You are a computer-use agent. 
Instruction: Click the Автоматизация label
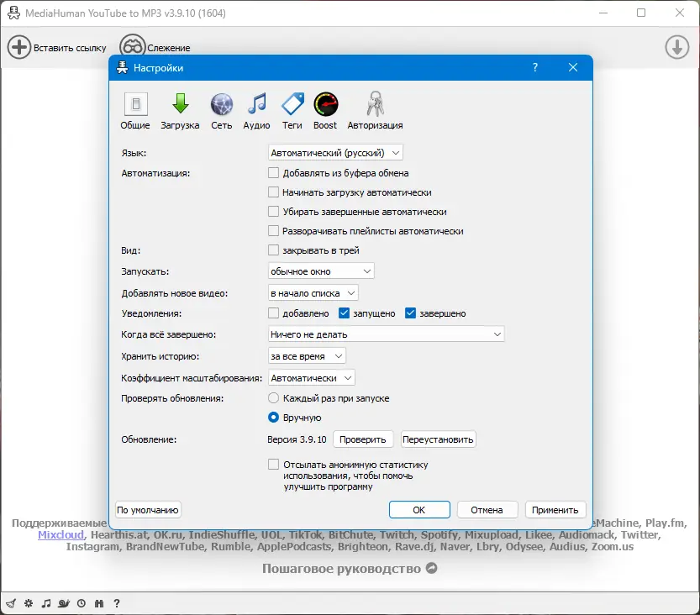(155, 173)
